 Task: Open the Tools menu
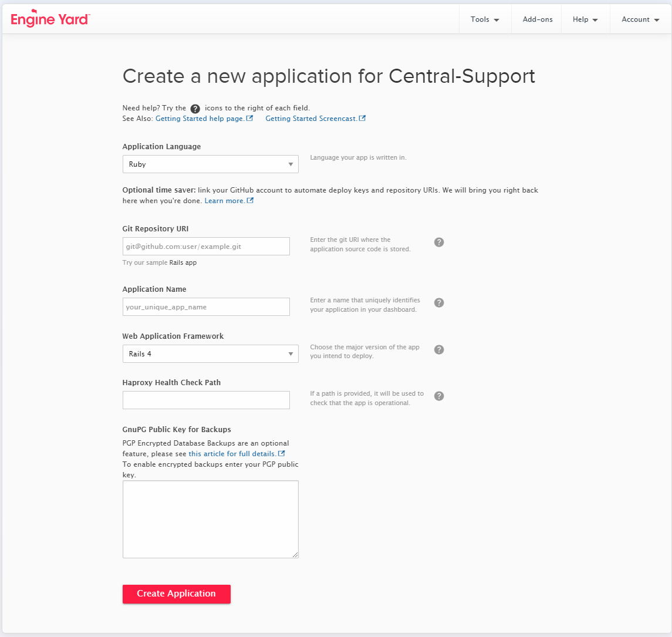click(x=485, y=19)
